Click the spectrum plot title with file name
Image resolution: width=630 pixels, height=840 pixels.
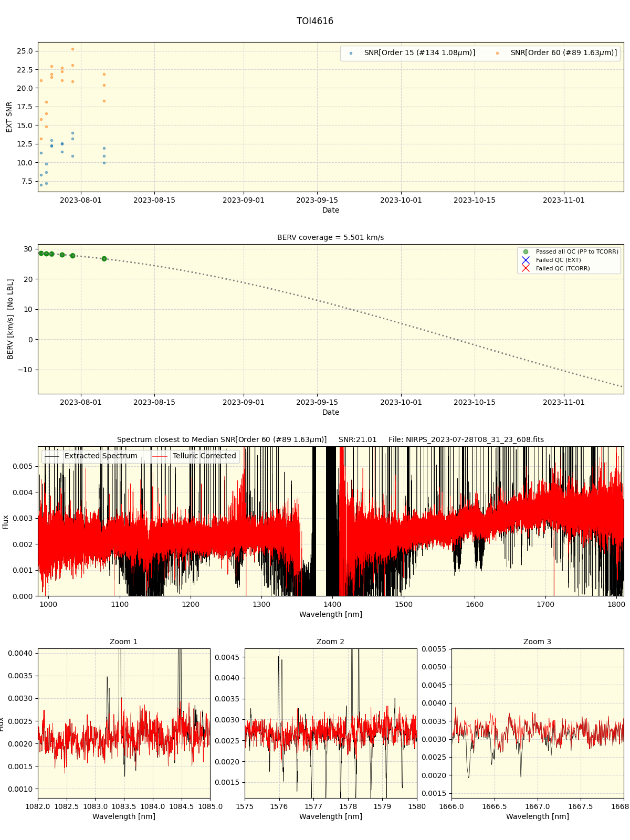pos(331,439)
